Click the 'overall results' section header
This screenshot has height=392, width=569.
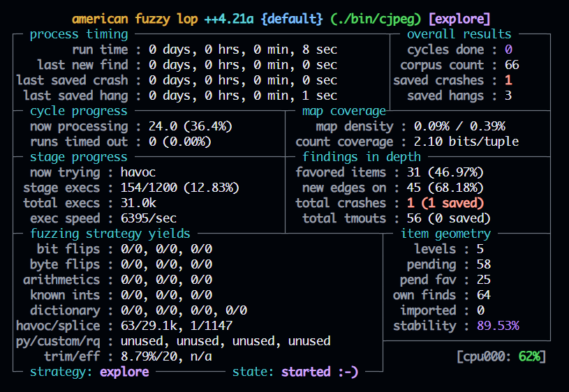(x=459, y=34)
